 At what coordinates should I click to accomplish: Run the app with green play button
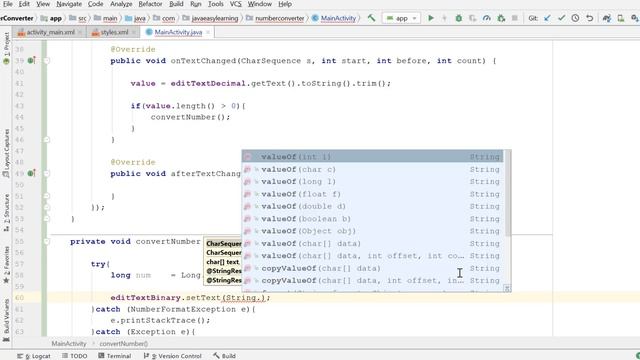point(431,18)
